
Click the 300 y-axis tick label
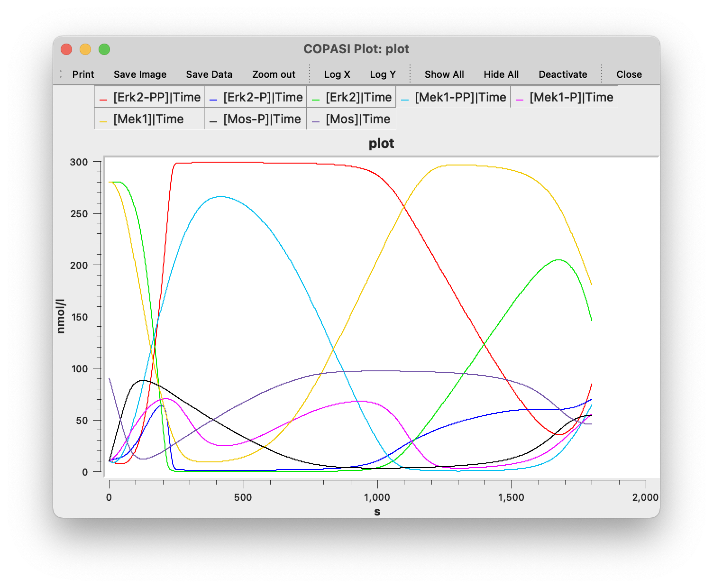79,162
